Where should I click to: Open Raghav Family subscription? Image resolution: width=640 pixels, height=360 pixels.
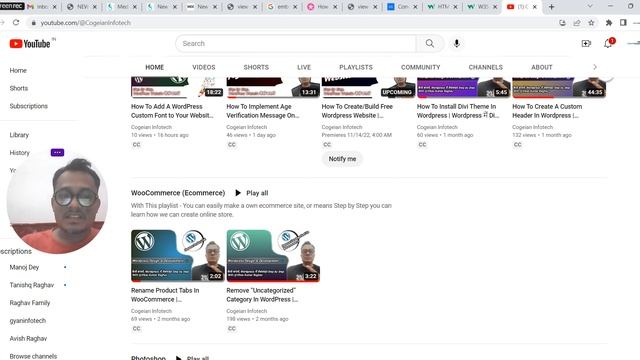[x=30, y=302]
